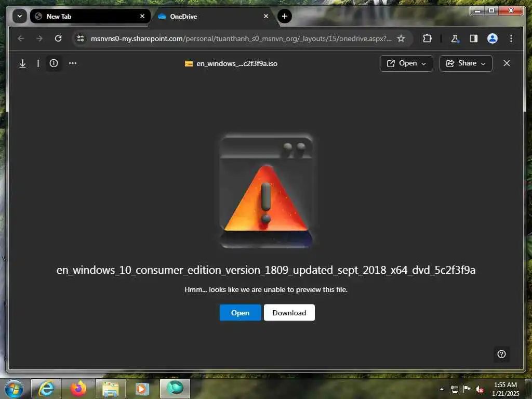
Task: Open the Windows Start menu orb
Action: (14, 389)
